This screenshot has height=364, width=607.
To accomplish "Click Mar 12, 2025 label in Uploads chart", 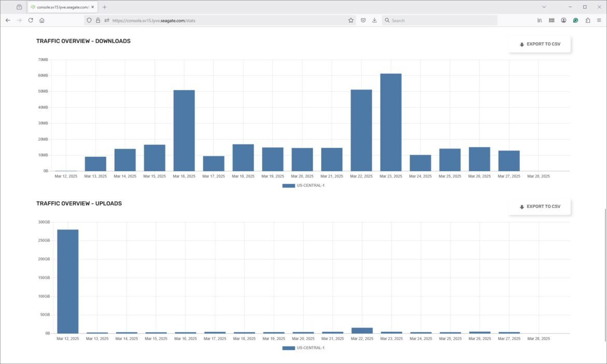I will (68, 339).
